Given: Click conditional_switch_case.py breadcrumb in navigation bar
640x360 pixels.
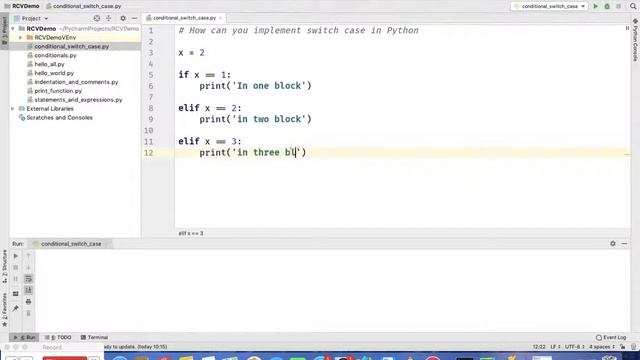Looking at the screenshot, I should point(84,6).
